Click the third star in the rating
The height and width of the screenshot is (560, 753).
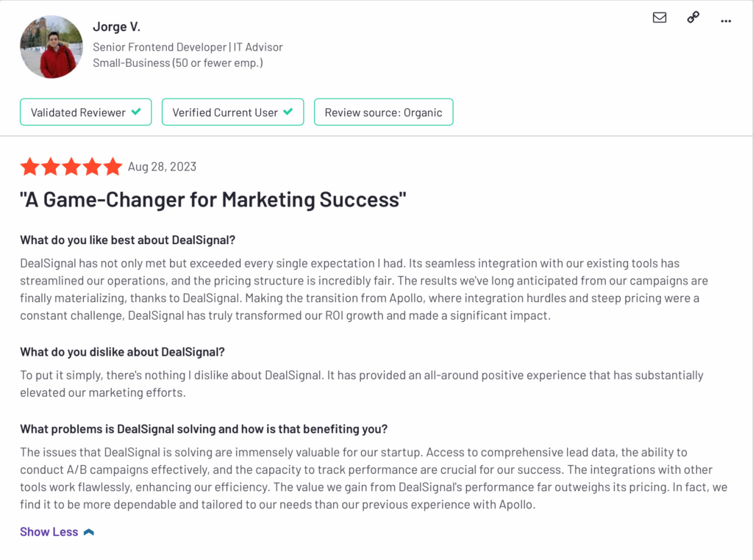pos(71,167)
